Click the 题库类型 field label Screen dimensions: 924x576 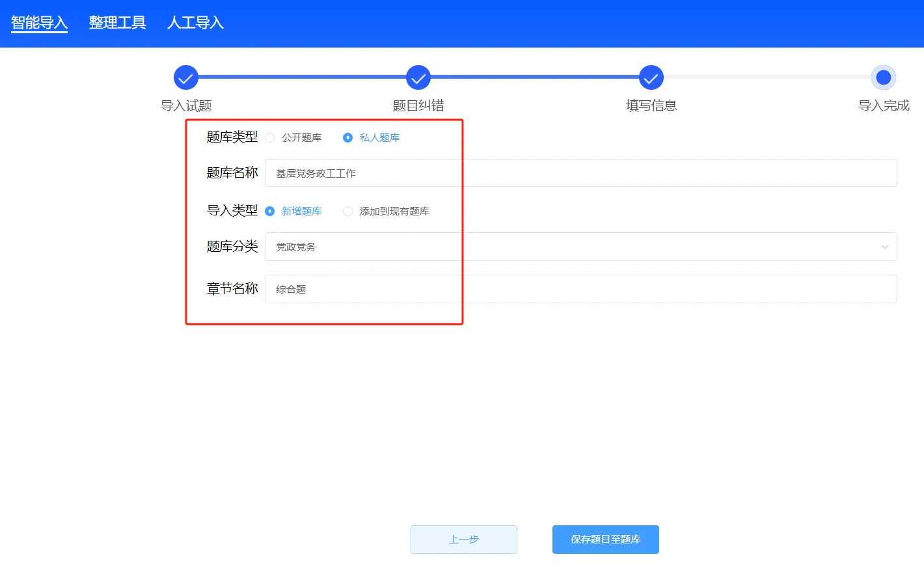click(x=232, y=137)
